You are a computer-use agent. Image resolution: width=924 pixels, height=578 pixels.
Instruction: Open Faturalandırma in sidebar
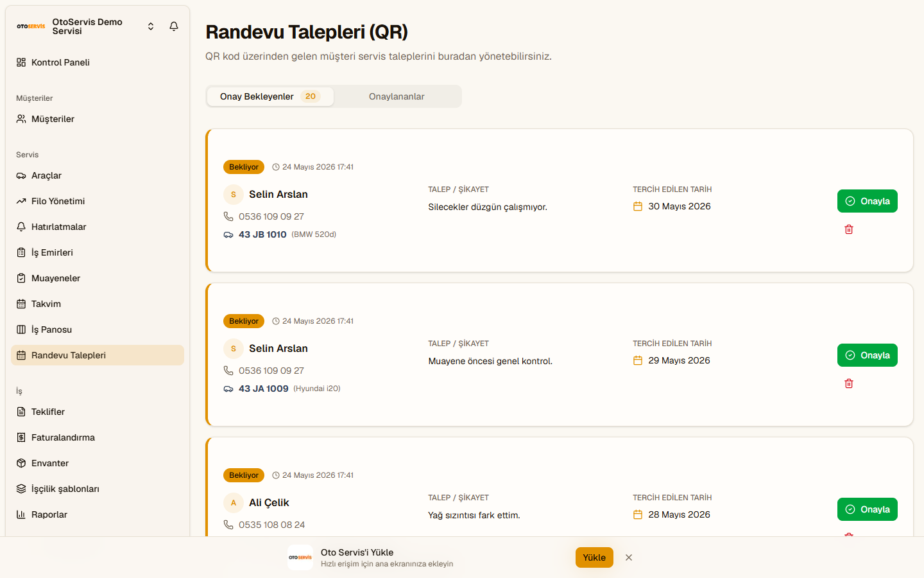pyautogui.click(x=98, y=437)
